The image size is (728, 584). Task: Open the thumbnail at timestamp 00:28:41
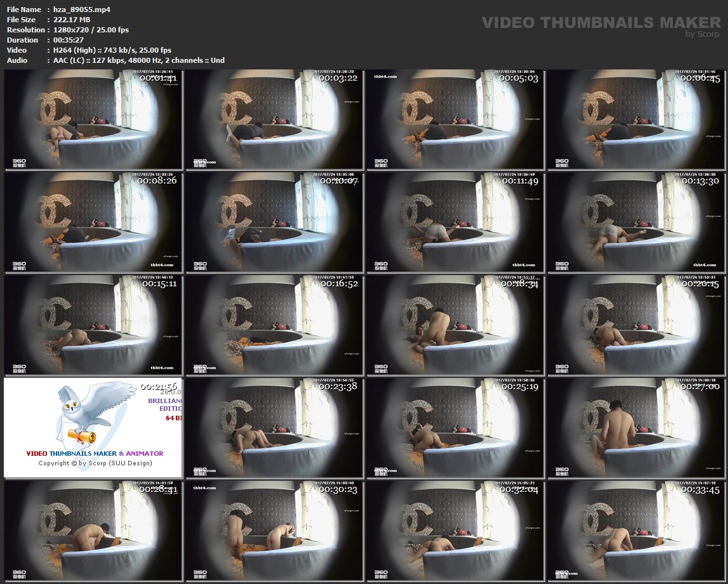point(93,531)
